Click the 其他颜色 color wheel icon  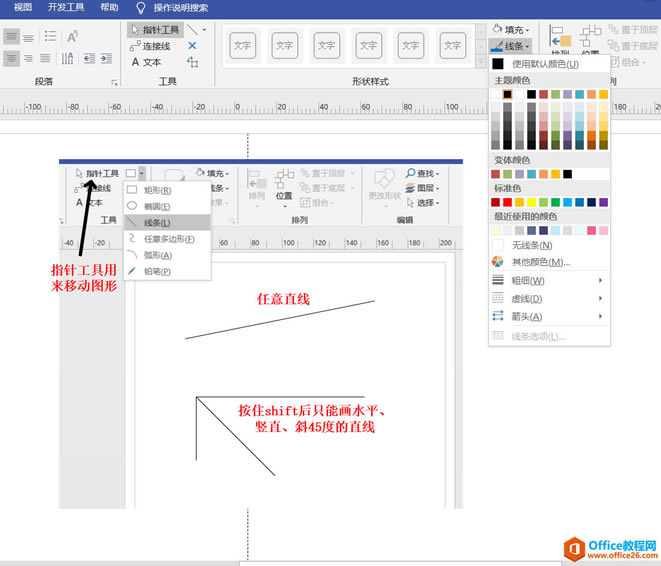498,262
